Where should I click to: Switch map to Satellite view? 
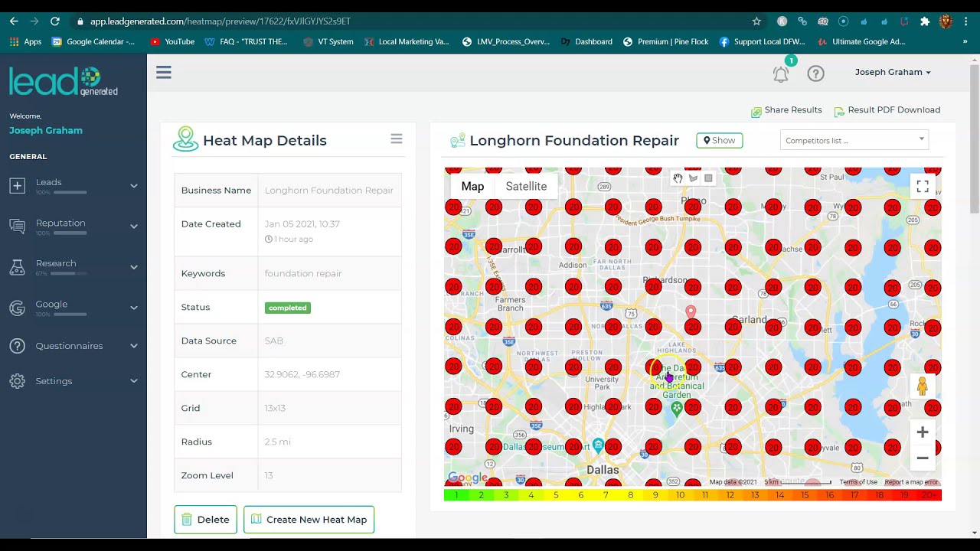click(x=526, y=187)
